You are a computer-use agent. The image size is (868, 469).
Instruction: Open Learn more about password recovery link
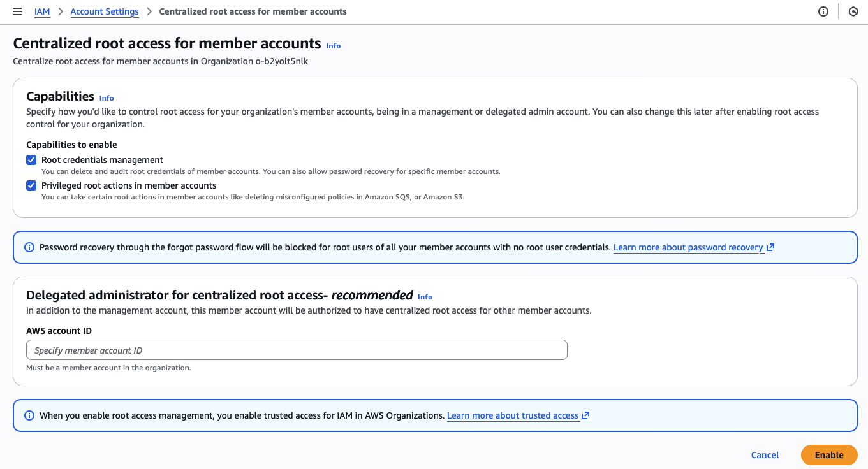click(688, 247)
